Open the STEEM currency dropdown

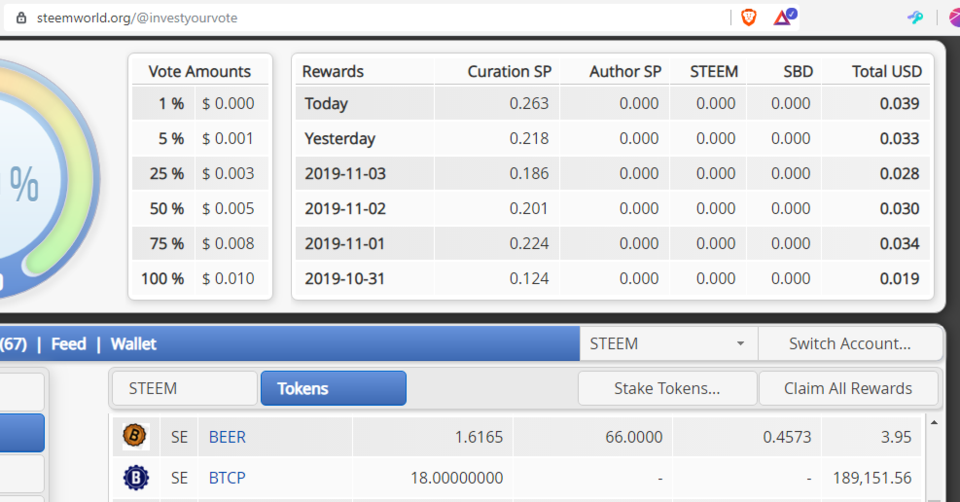(668, 344)
